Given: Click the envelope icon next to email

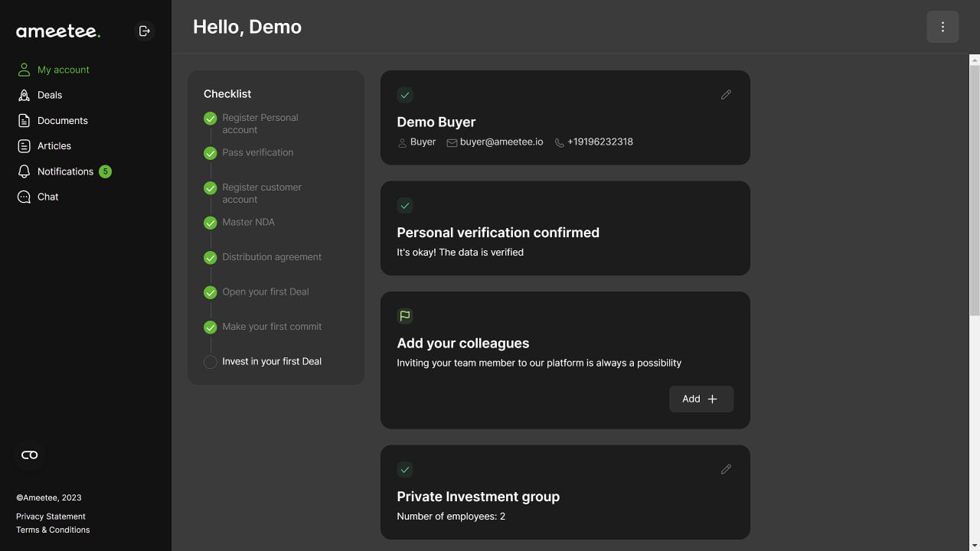Looking at the screenshot, I should [x=452, y=142].
